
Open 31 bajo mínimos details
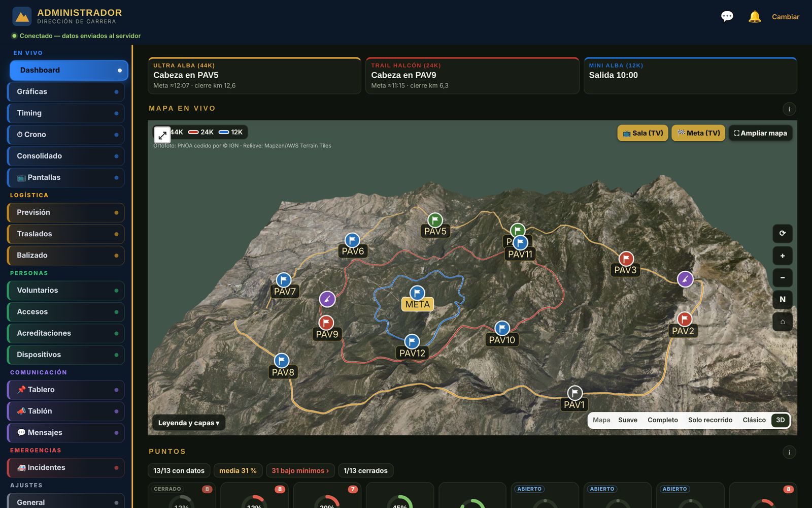click(300, 471)
